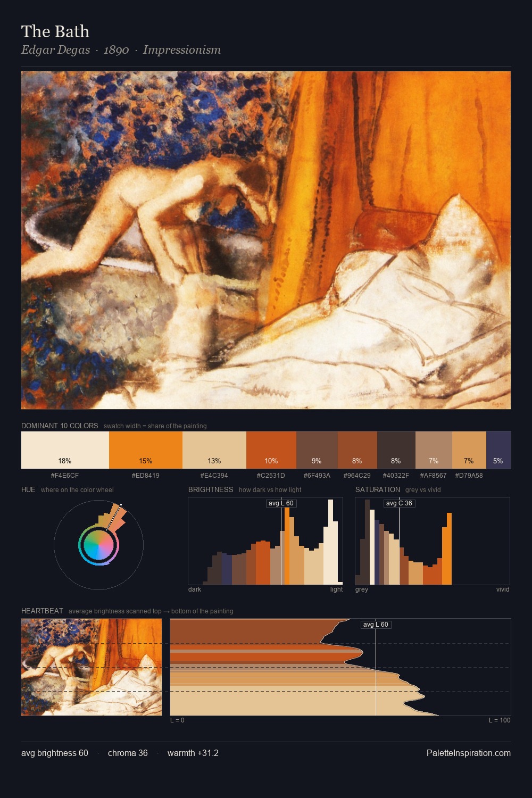Click the "vivid" axis label under Saturation

(x=503, y=589)
